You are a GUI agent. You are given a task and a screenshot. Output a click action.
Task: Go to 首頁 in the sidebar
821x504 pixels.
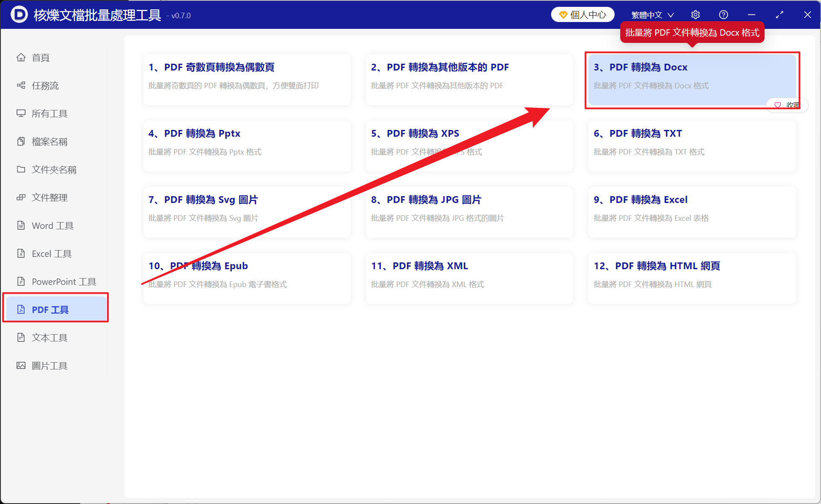(x=55, y=57)
